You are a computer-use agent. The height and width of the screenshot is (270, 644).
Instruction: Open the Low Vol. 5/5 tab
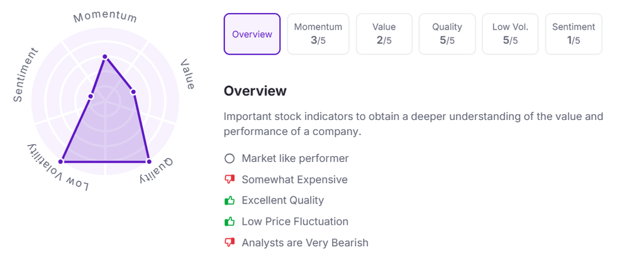pyautogui.click(x=510, y=35)
